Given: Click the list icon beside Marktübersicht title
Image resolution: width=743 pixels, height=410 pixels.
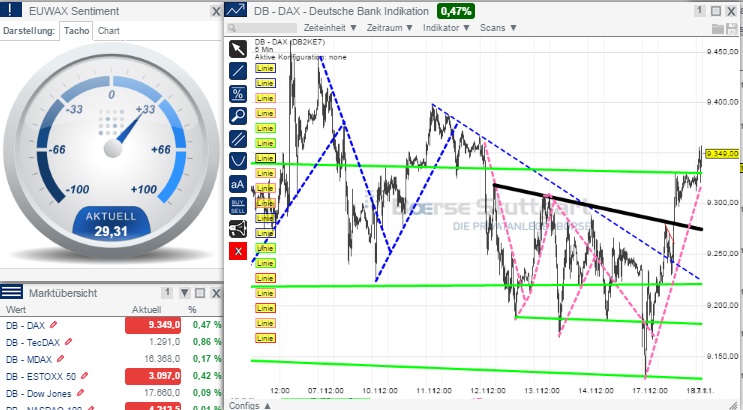Looking at the screenshot, I should pos(11,292).
